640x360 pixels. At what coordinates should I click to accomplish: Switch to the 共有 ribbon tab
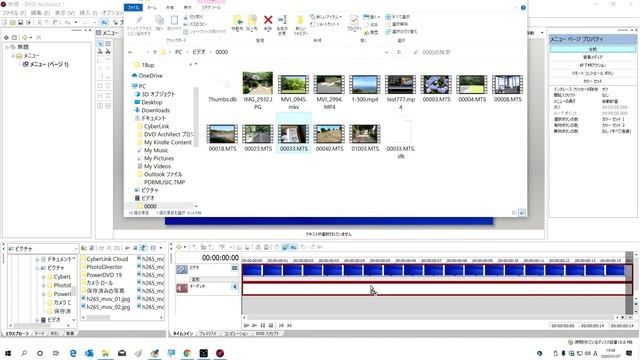(x=169, y=7)
